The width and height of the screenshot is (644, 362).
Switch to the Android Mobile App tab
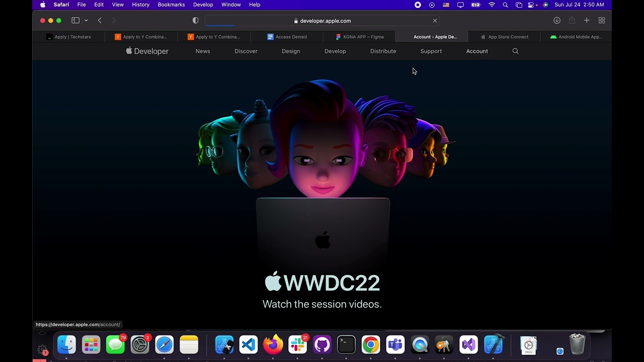[576, 37]
